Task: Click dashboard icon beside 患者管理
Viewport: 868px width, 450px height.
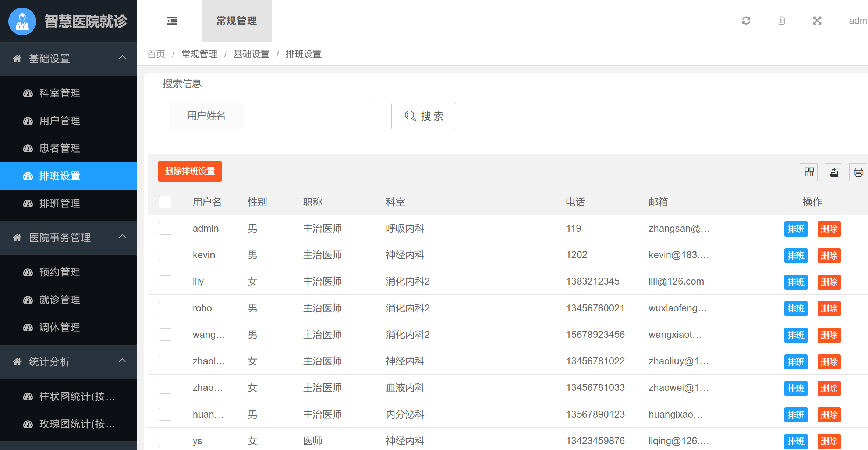Action: click(28, 149)
